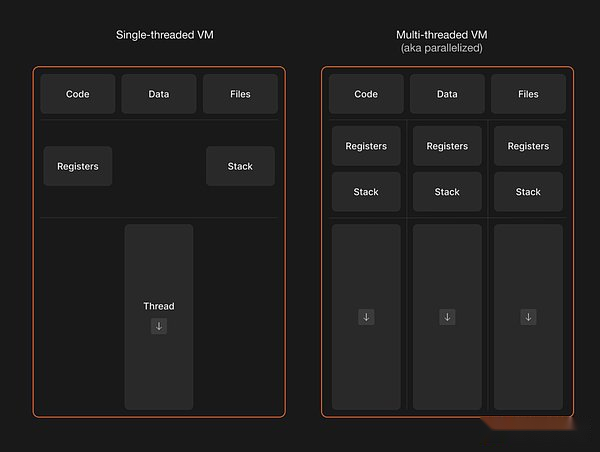
Task: Click the down arrow icon under Thread
Action: click(x=159, y=326)
